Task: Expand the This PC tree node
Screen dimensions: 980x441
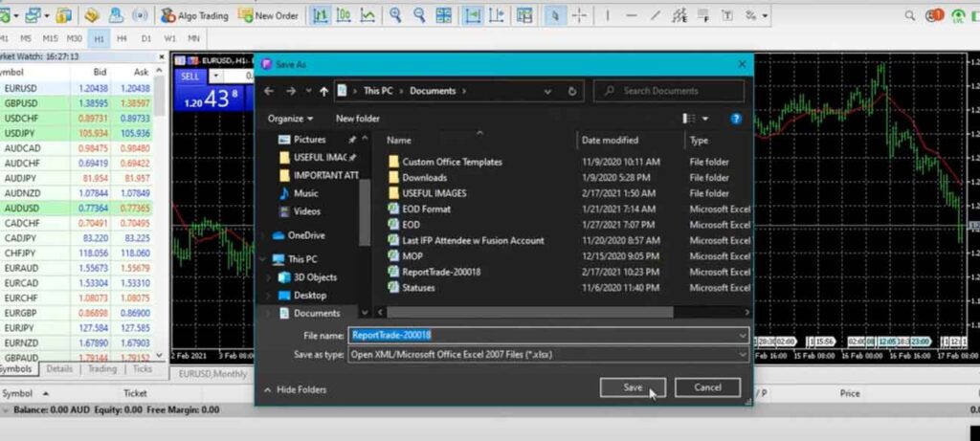Action: pyautogui.click(x=265, y=259)
